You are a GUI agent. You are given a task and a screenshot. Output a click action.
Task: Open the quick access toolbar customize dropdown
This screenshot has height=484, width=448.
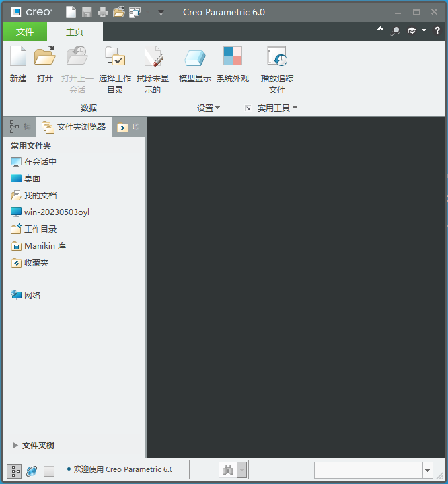[161, 13]
